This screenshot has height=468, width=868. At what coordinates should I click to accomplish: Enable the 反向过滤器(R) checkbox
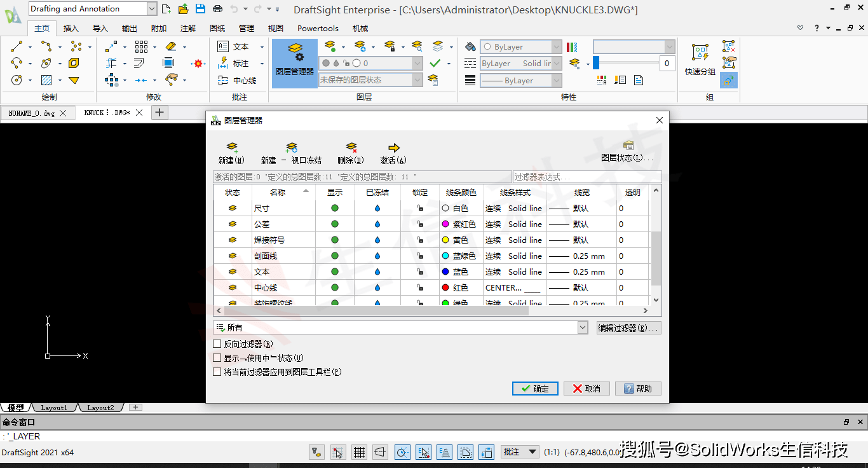tap(216, 343)
